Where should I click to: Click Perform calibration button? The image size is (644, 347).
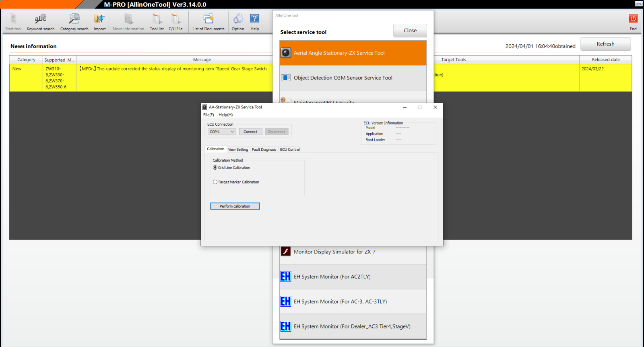[x=235, y=206]
